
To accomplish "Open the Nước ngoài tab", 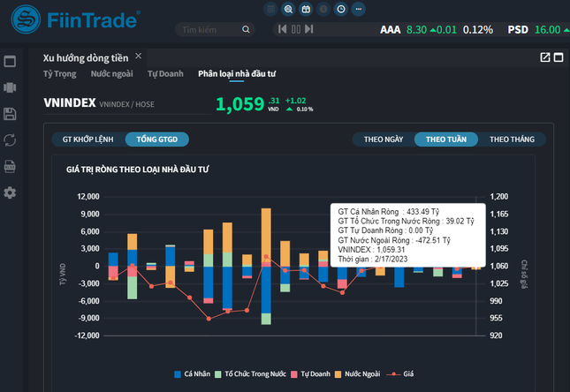I will tap(112, 73).
